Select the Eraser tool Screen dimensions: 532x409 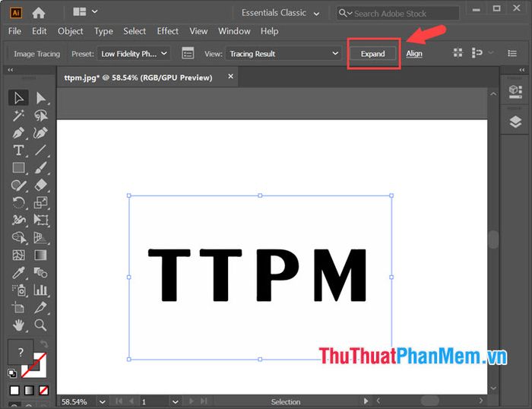tap(41, 185)
